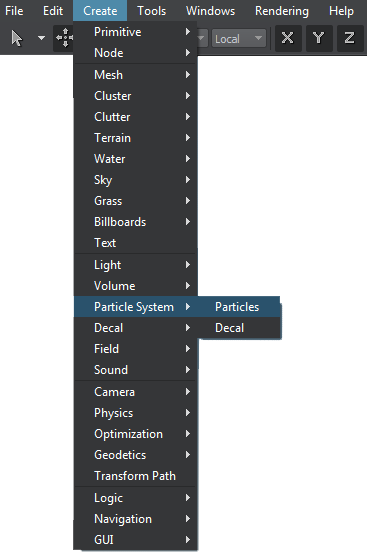Choose Particles from Particle System submenu
The image size is (367, 560).
click(238, 307)
